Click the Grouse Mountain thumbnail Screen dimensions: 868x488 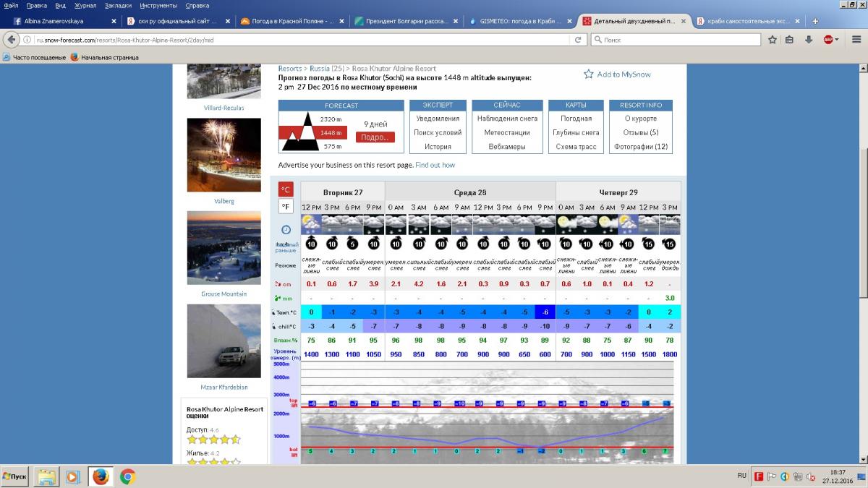click(x=224, y=247)
